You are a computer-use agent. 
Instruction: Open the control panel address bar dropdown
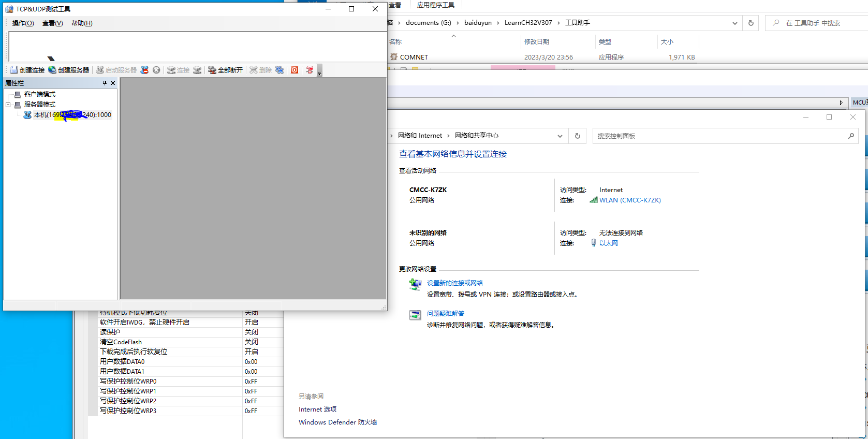coord(560,136)
